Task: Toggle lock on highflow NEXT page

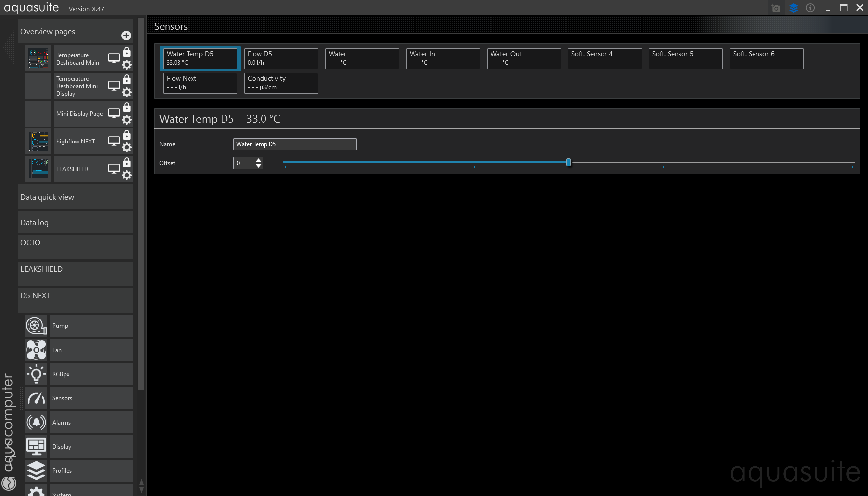Action: pos(127,135)
